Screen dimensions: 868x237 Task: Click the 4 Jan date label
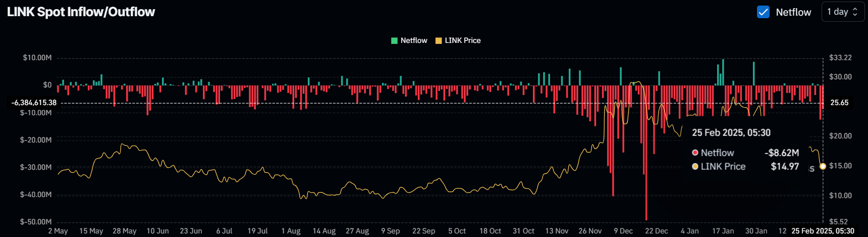pos(690,231)
